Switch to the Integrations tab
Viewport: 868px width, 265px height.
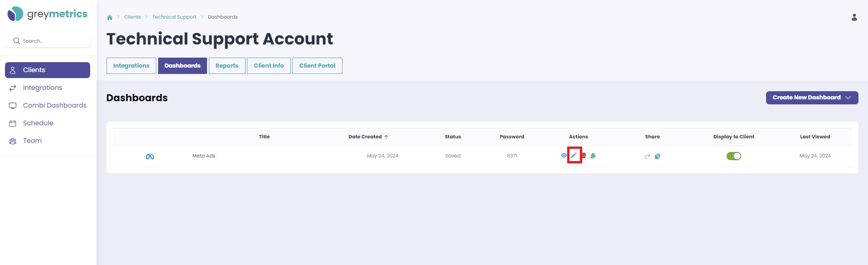click(131, 66)
